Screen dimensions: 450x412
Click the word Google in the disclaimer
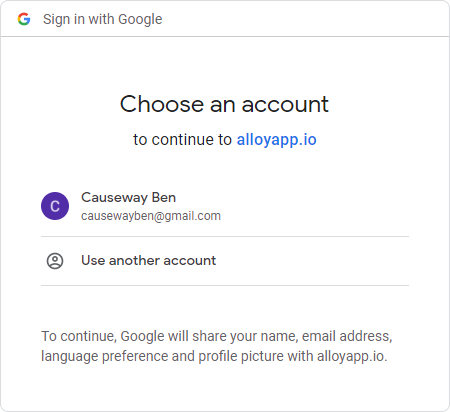coord(142,337)
